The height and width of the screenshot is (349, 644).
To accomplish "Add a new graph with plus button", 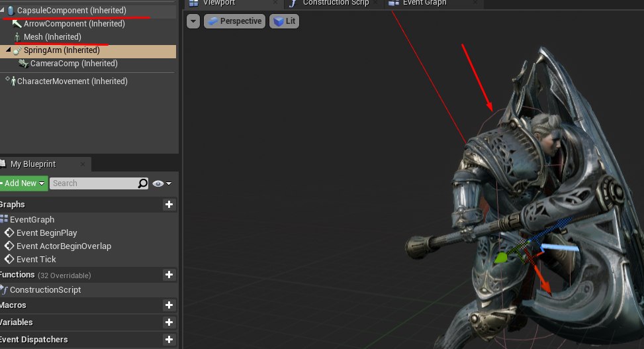I will click(169, 205).
